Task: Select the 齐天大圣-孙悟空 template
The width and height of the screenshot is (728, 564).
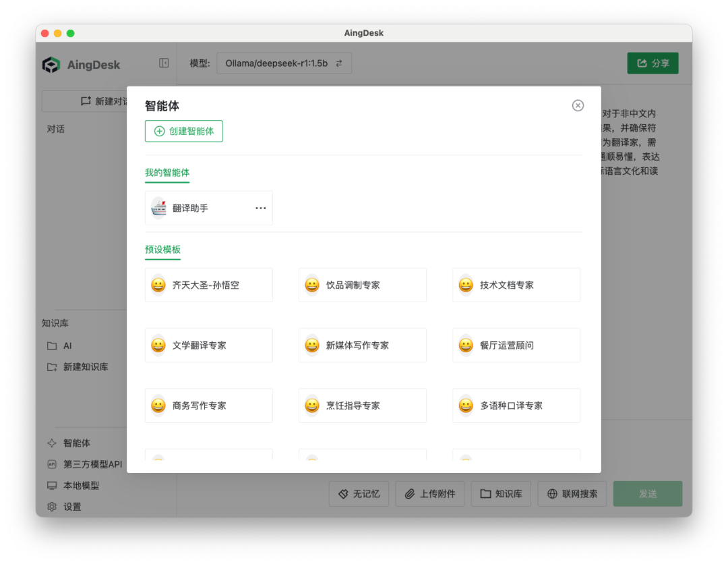Action: pyautogui.click(x=209, y=285)
